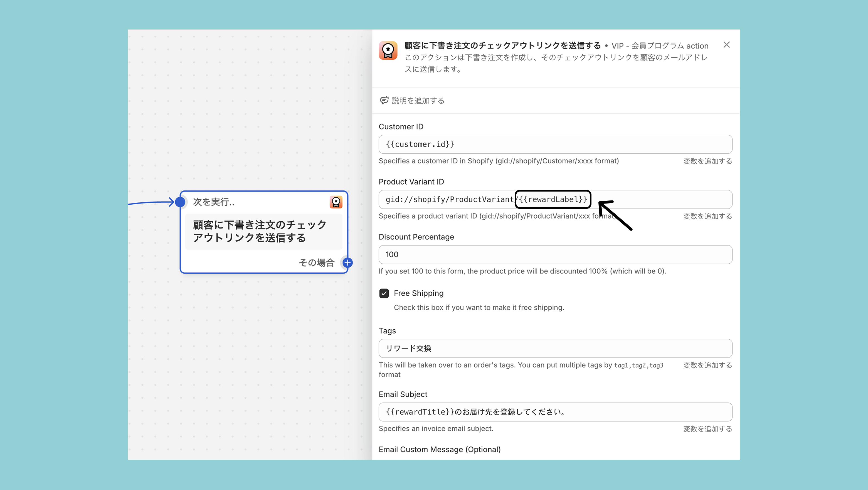The image size is (868, 490).
Task: Click 変数を追加する under Product Variant ID
Action: [x=707, y=216]
